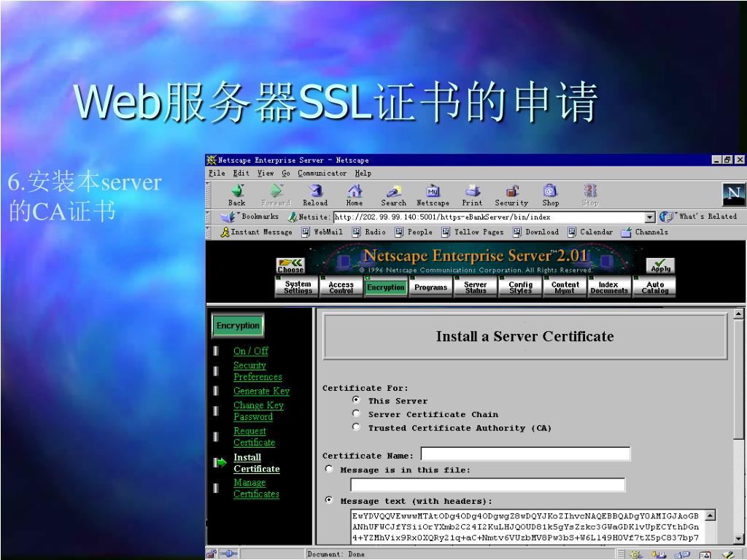Open the Help menu
747x560 pixels.
[363, 174]
